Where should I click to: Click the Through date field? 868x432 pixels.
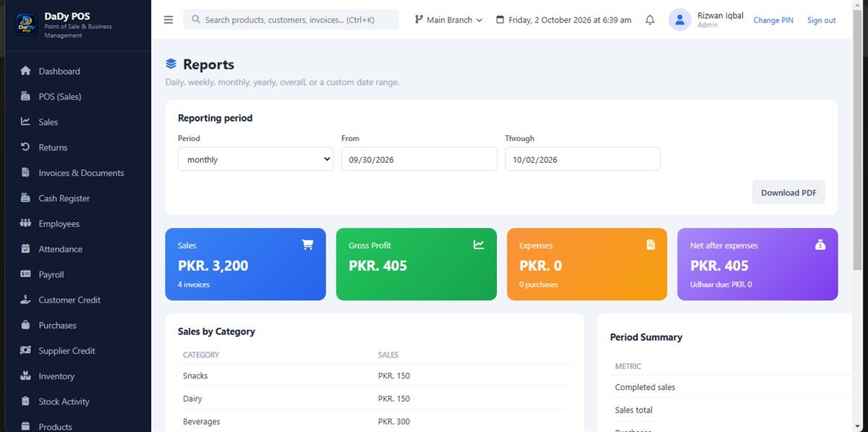point(582,159)
